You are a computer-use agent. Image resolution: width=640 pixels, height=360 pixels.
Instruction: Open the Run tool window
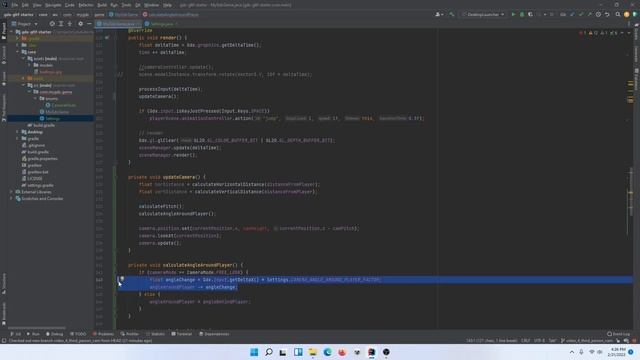pos(33,334)
